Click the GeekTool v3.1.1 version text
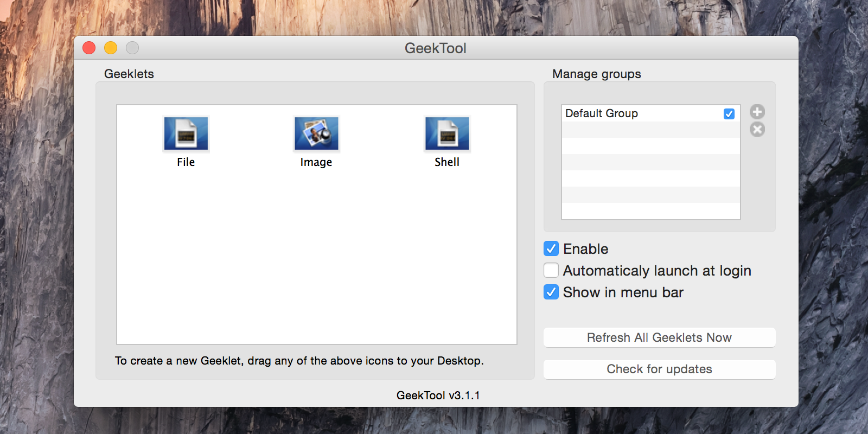This screenshot has width=868, height=434. pyautogui.click(x=438, y=395)
